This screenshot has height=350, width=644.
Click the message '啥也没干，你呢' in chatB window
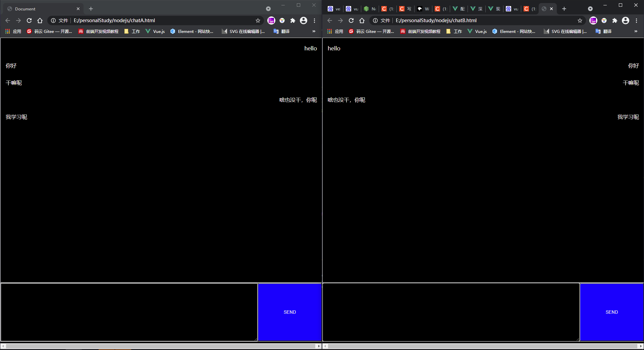pos(346,100)
